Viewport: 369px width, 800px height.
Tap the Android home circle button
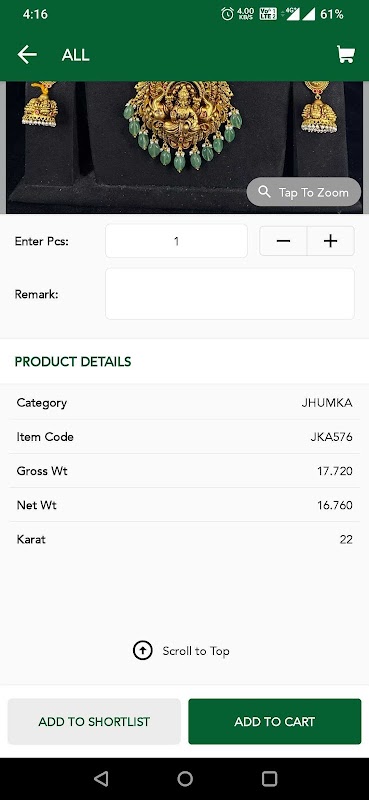(185, 779)
